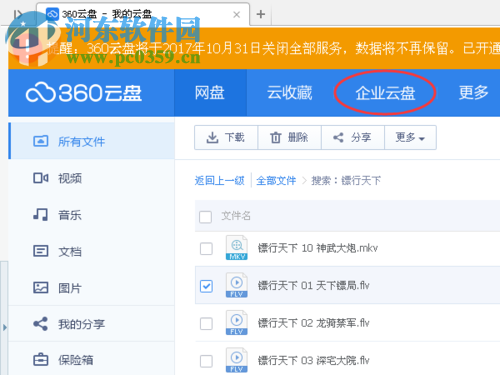Open file 镖行天下 01 天下镖局.flv

[x=313, y=285]
